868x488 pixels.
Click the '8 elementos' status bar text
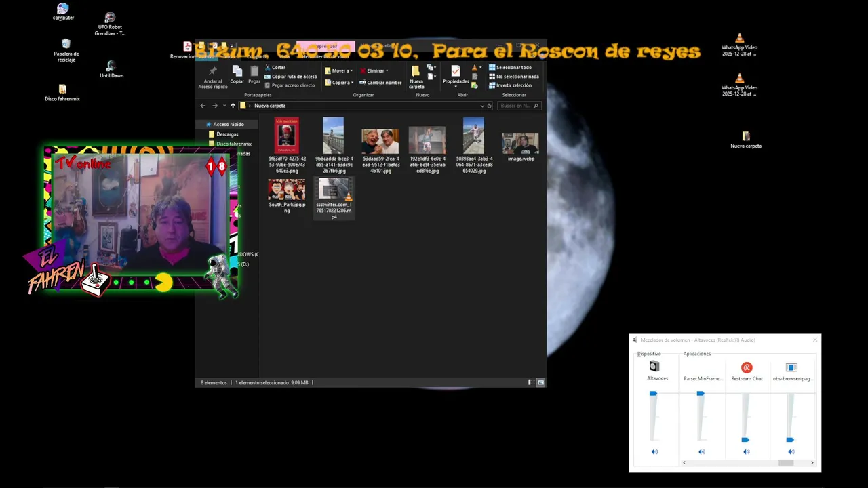coord(214,383)
